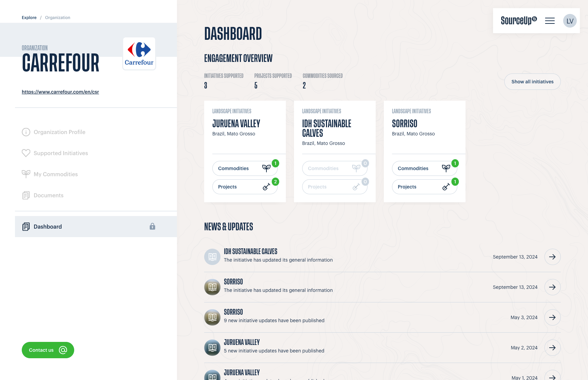Click the Jurueña Valley projects shovel icon
This screenshot has height=380, width=588.
[266, 186]
